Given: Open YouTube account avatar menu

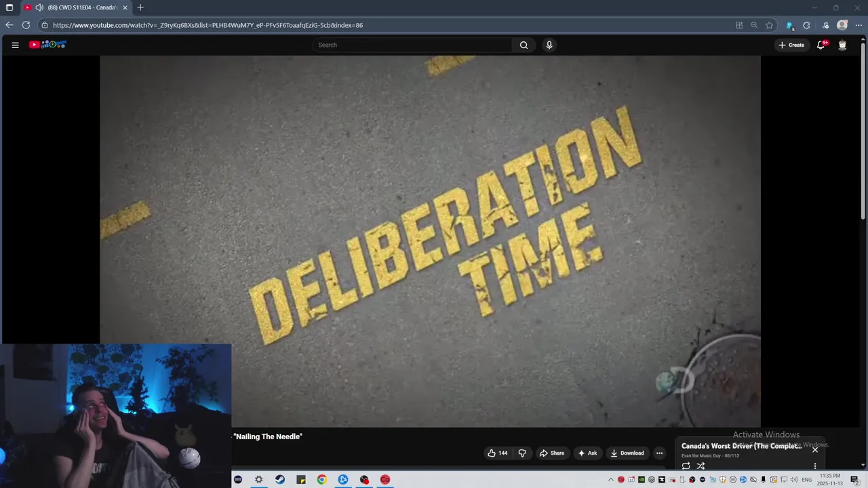Looking at the screenshot, I should pyautogui.click(x=842, y=45).
